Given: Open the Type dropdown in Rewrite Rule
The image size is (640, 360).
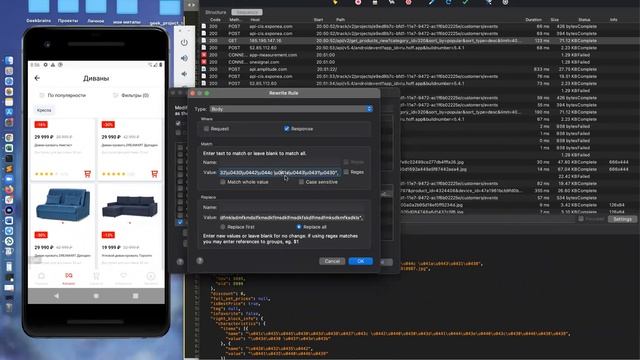Looking at the screenshot, I should 291,109.
